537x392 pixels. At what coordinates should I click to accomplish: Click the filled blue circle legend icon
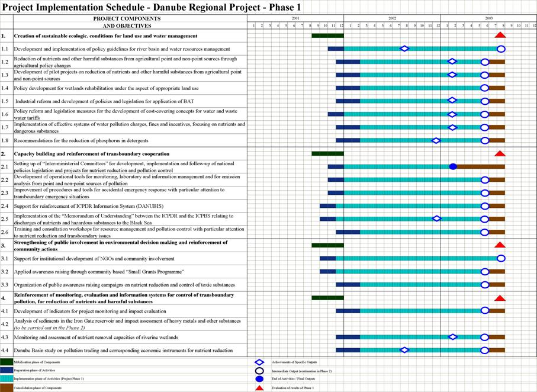click(x=259, y=379)
